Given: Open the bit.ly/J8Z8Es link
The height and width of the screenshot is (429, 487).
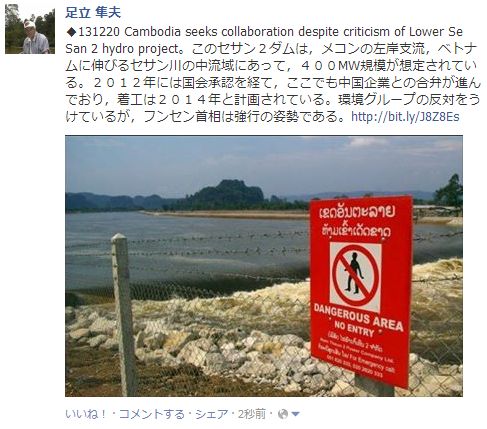Looking at the screenshot, I should (405, 117).
